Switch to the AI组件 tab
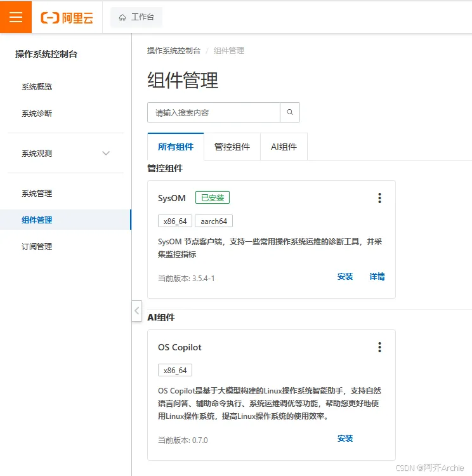This screenshot has height=476, width=472. (284, 147)
